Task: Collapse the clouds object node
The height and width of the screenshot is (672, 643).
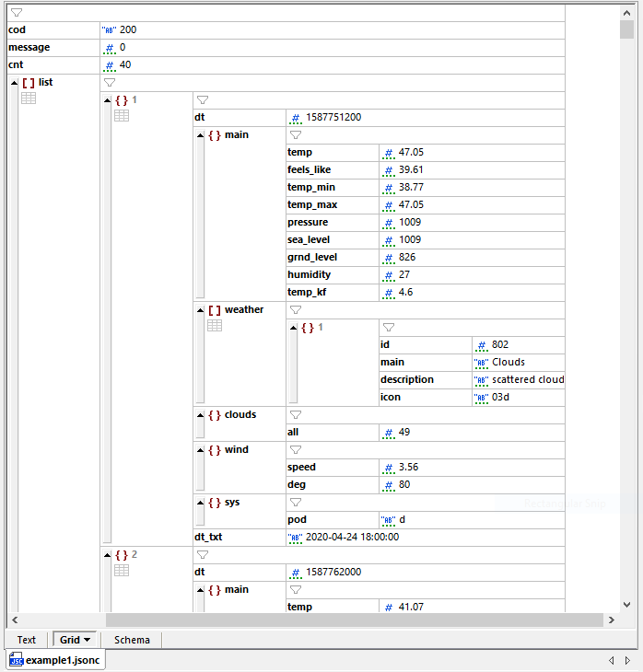Action: tap(200, 415)
